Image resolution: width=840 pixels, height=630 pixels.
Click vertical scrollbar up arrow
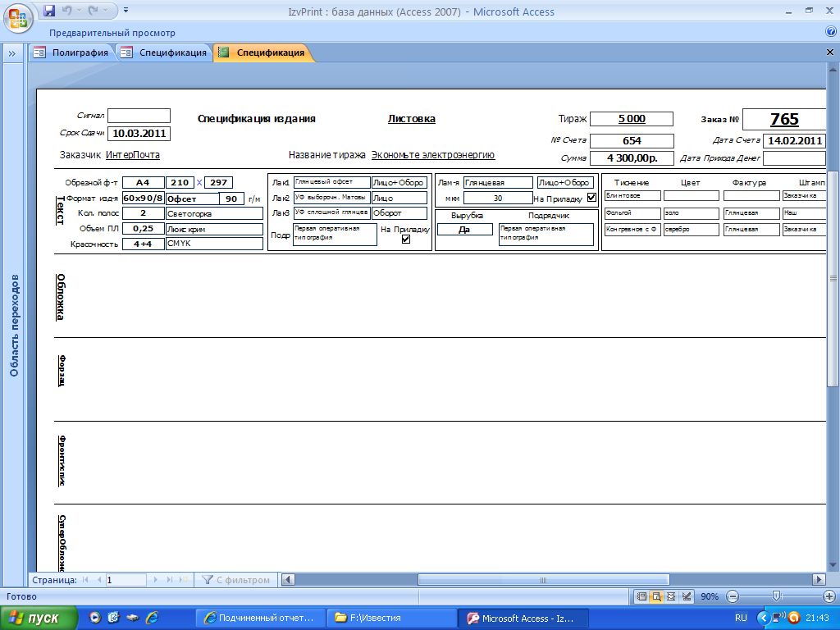[x=833, y=70]
